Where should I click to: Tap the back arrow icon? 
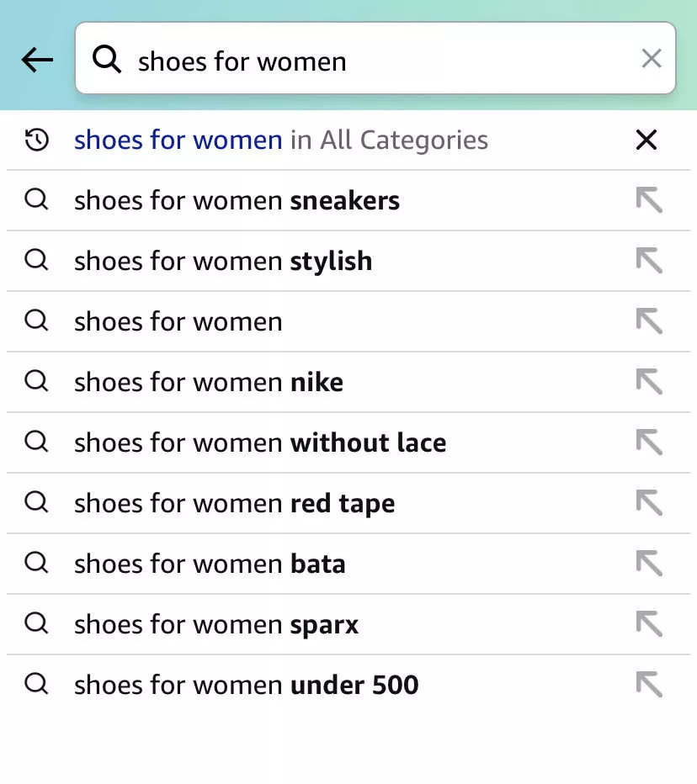pos(37,60)
